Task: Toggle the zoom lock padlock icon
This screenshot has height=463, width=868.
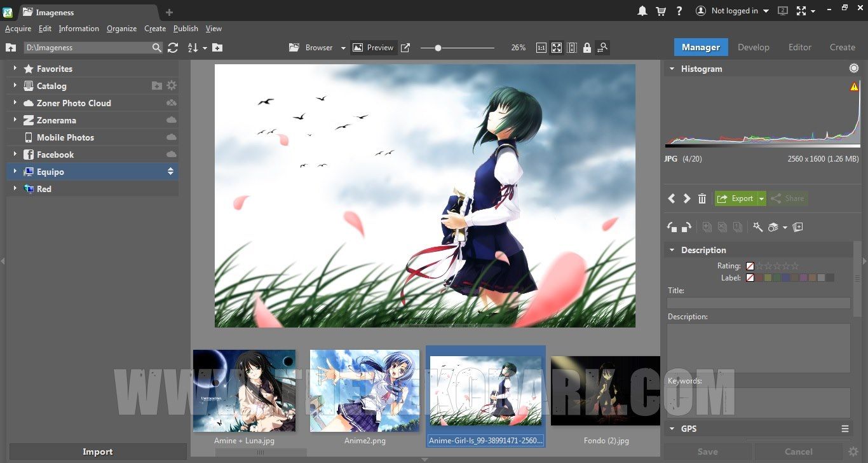Action: [x=587, y=48]
